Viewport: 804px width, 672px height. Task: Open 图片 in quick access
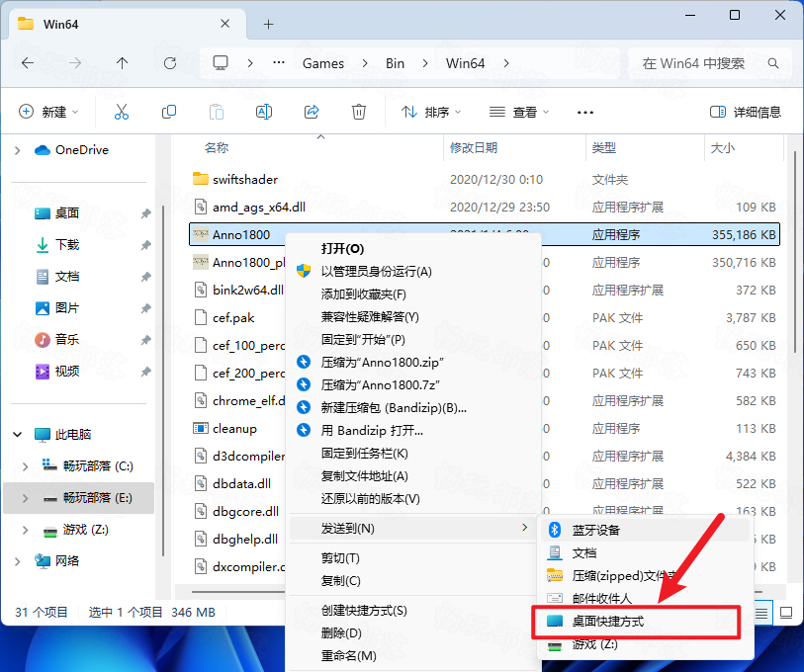coord(67,307)
